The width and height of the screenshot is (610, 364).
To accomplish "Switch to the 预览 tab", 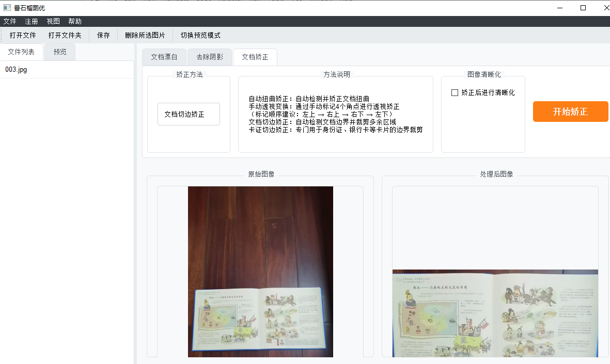I will point(59,52).
